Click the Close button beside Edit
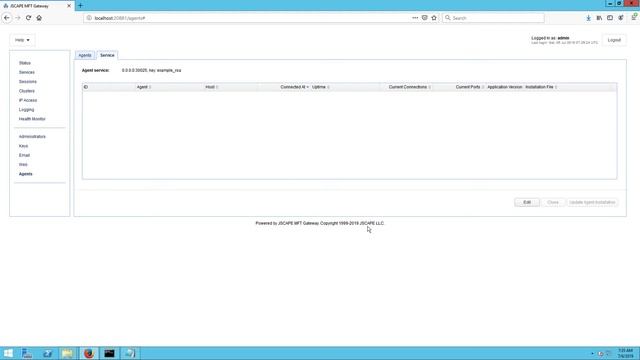This screenshot has height=360, width=640. coord(553,202)
